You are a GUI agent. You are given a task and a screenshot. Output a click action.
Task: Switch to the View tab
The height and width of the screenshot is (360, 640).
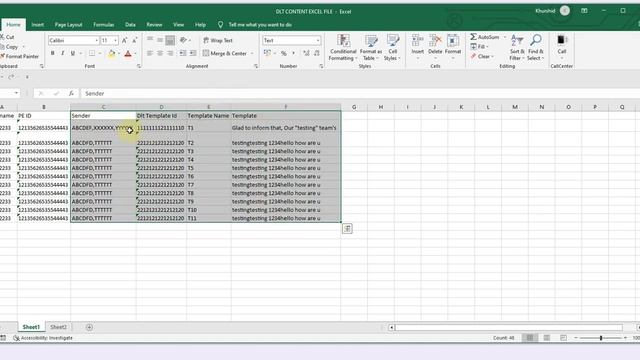pos(178,24)
